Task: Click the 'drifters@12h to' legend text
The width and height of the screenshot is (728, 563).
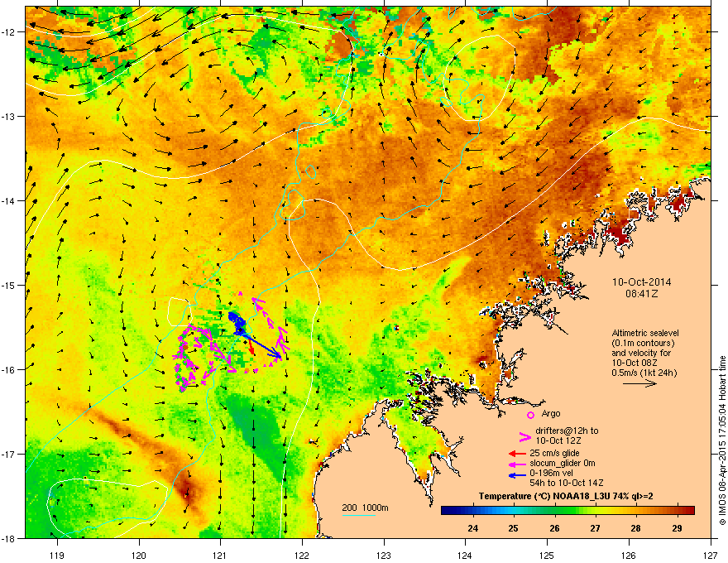Action: coord(567,431)
